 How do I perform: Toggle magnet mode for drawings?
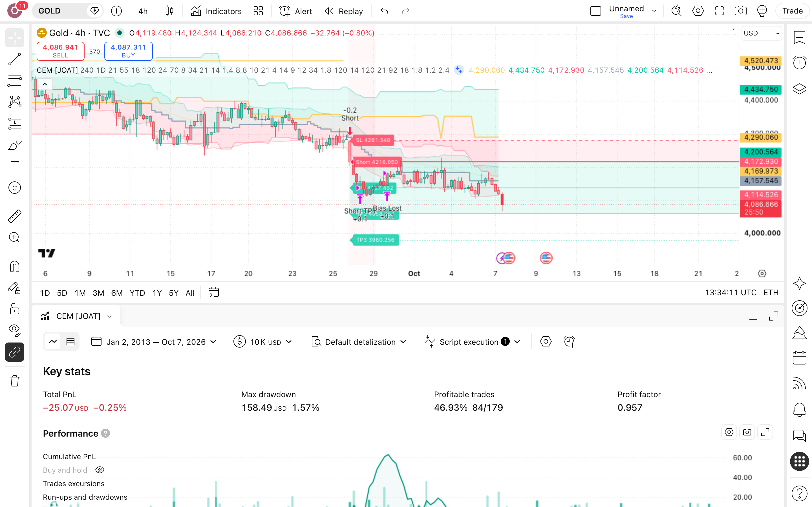[x=15, y=266]
